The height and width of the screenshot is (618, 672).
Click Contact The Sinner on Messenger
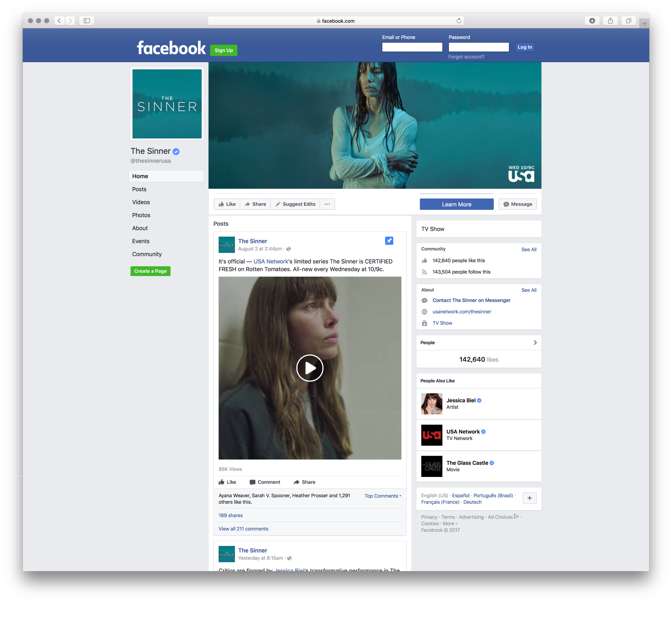coord(471,300)
